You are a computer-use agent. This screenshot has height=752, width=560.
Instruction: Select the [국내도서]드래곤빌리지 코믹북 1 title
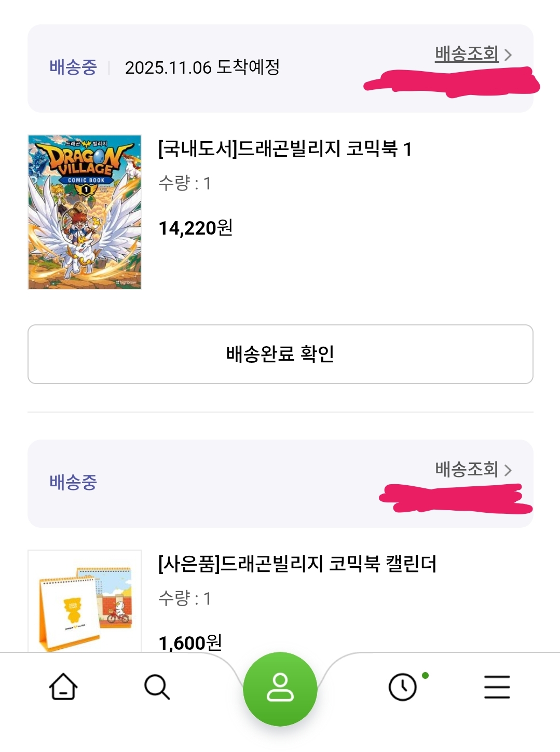(x=285, y=149)
